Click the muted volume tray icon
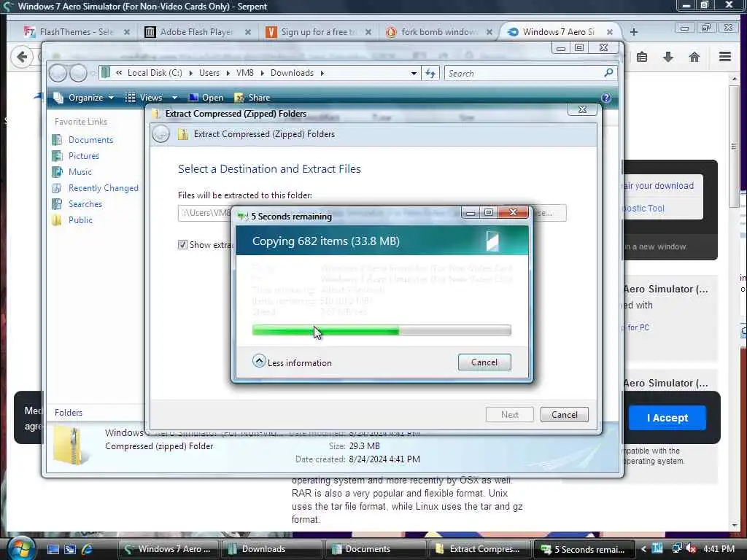The height and width of the screenshot is (560, 747). coord(691,548)
